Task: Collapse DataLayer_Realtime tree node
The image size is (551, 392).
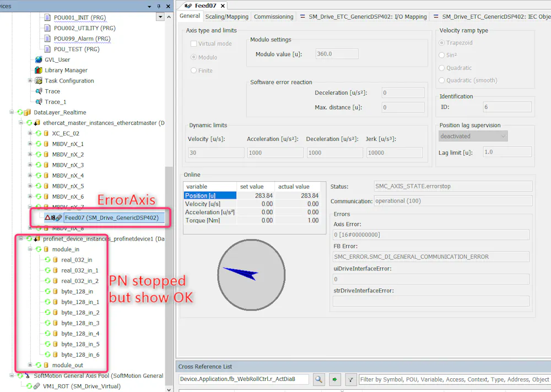Action: (12, 112)
